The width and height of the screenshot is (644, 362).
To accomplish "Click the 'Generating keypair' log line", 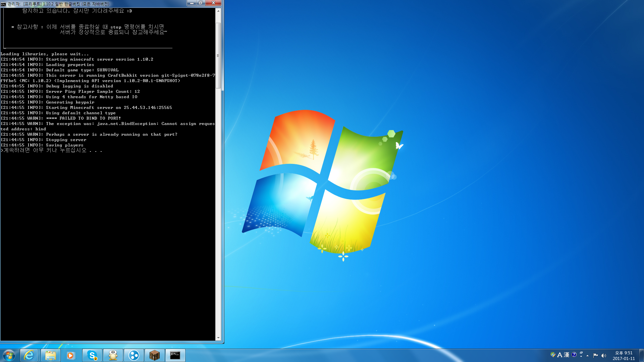I will point(48,102).
